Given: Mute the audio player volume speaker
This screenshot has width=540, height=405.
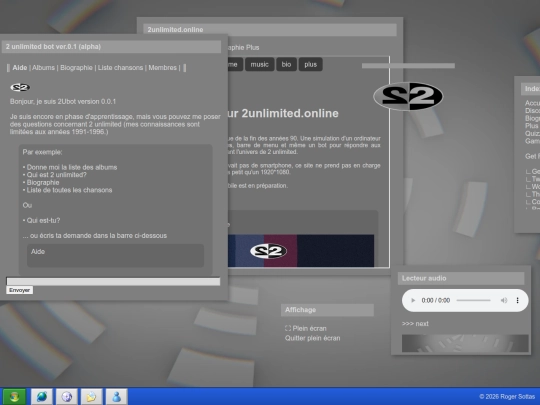Looking at the screenshot, I should pos(504,300).
